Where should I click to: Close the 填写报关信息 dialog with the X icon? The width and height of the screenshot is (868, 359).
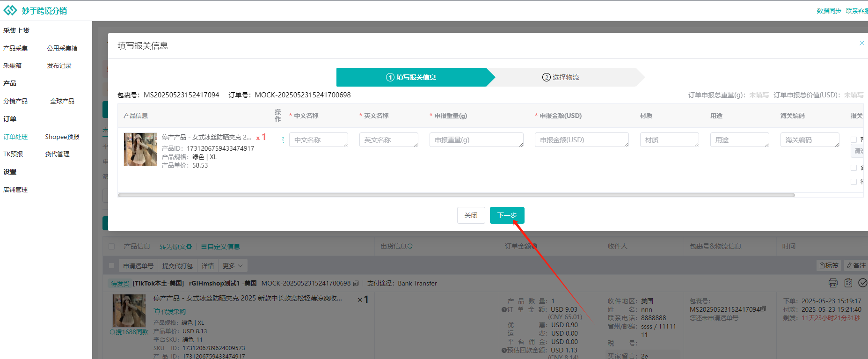[862, 43]
